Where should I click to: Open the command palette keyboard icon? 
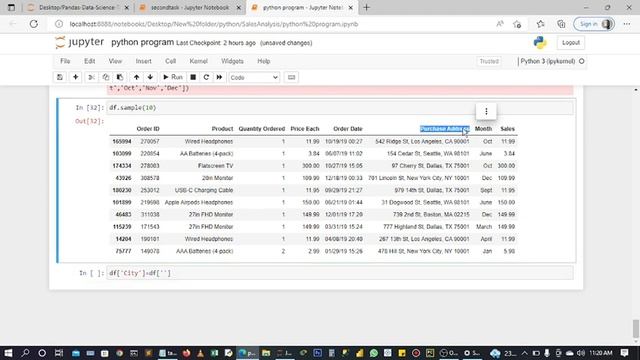click(291, 77)
